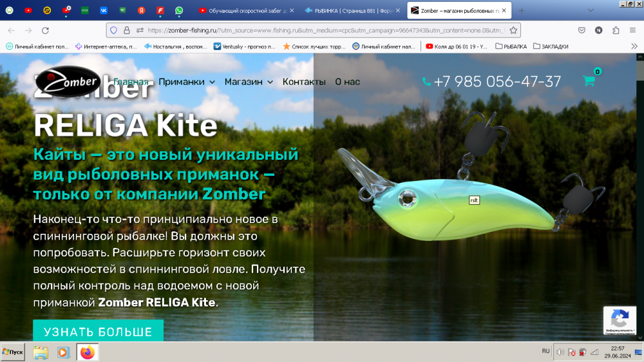Click the URL address bar
Screen dimensions: 644x362
click(322, 30)
